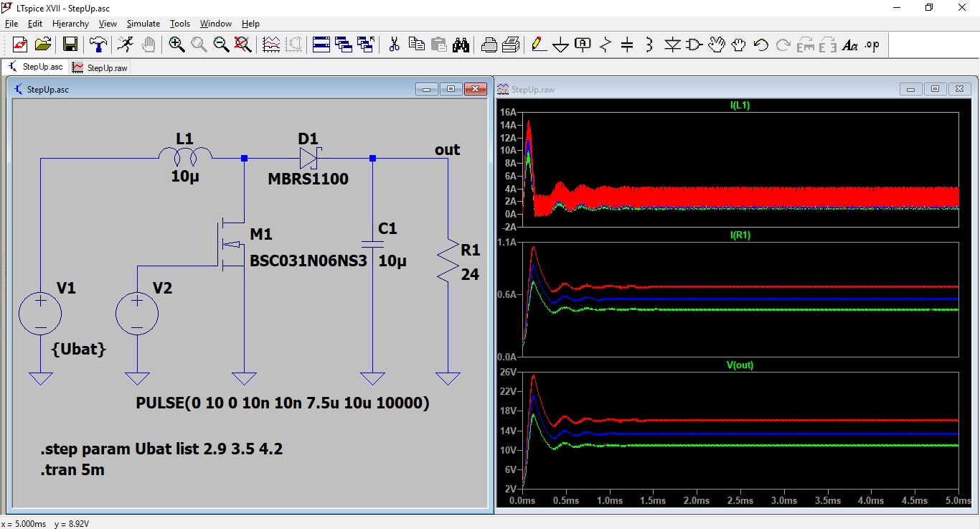This screenshot has width=980, height=529.
Task: Click the PULSE directive text of V2
Action: (283, 403)
